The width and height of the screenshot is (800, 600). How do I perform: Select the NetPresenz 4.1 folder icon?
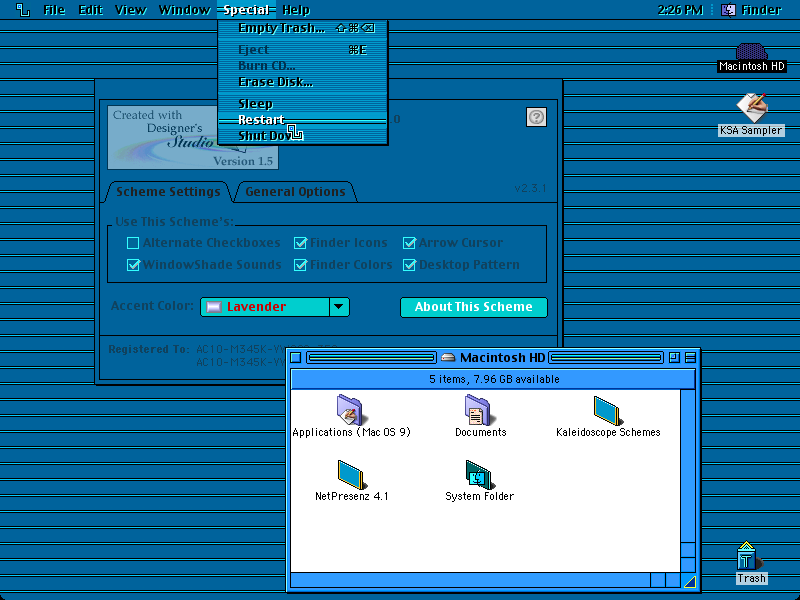pos(351,474)
